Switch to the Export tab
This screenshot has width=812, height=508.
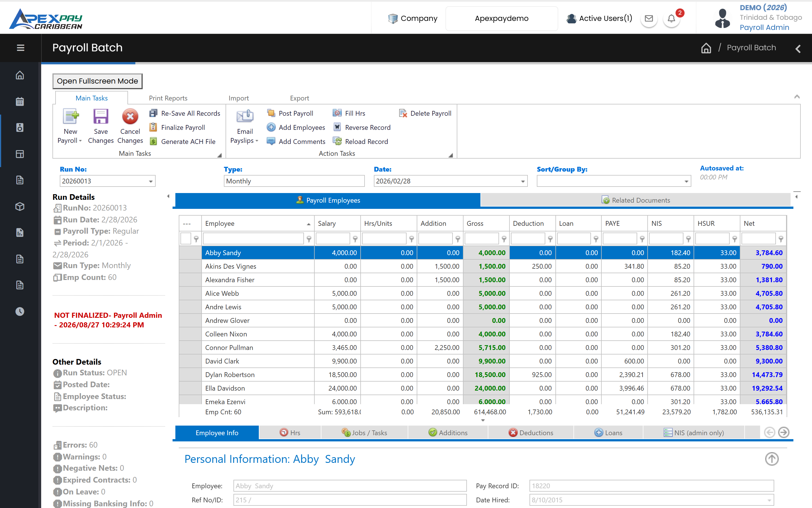click(x=299, y=98)
